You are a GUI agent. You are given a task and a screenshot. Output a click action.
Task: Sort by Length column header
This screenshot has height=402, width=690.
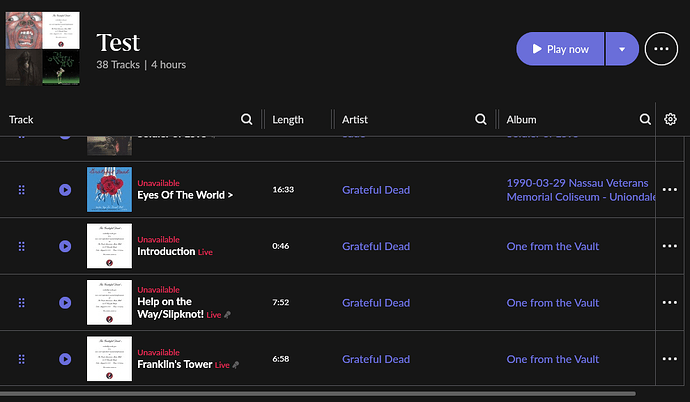tap(288, 120)
